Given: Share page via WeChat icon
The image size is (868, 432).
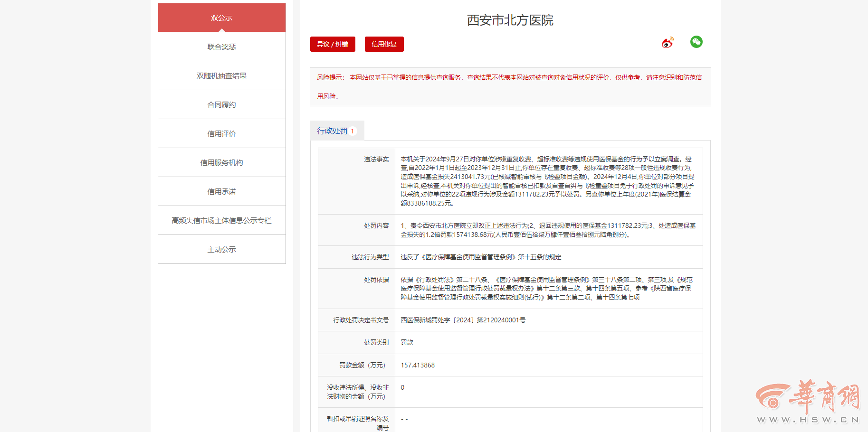Looking at the screenshot, I should pyautogui.click(x=696, y=42).
